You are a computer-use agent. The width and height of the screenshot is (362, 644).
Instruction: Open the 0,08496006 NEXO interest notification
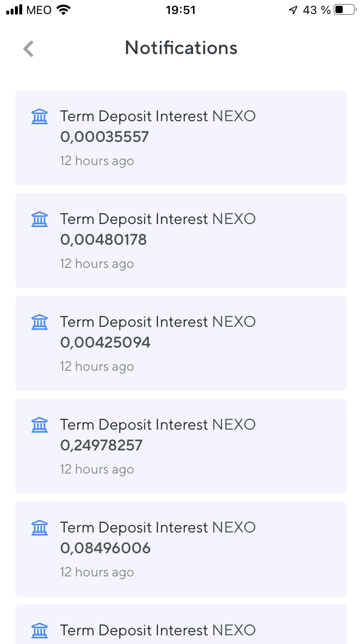181,549
